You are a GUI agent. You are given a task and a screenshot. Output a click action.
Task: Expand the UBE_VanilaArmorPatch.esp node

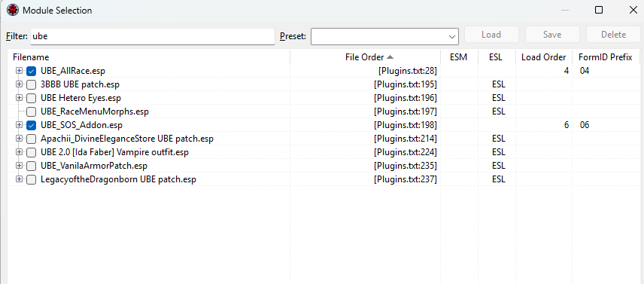pyautogui.click(x=19, y=166)
